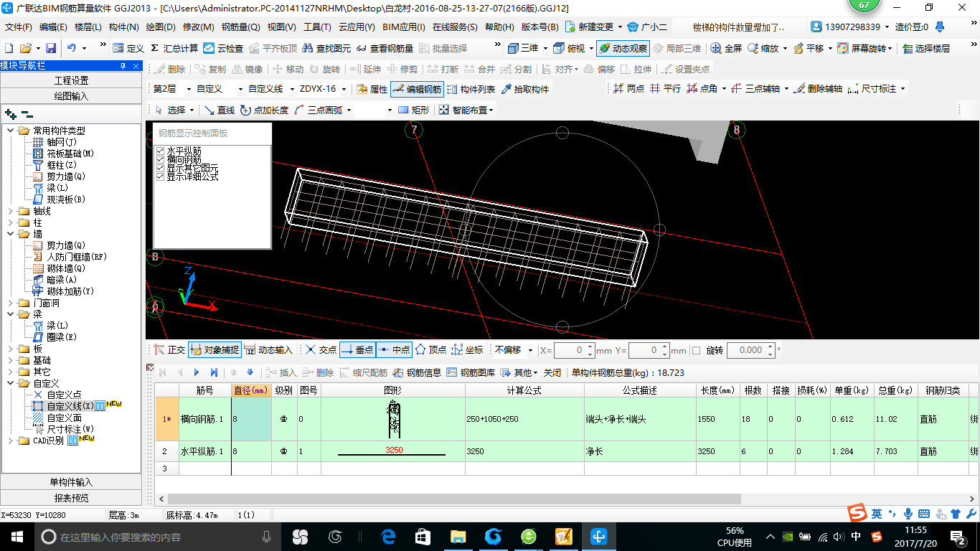Toggle 编辑钢筋 edit rebar mode
The width and height of the screenshot is (980, 551).
point(418,89)
